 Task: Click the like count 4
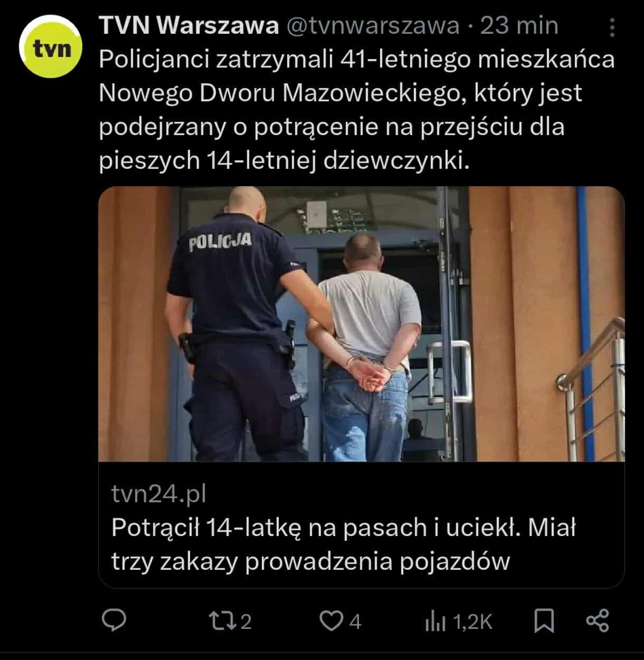pyautogui.click(x=355, y=621)
